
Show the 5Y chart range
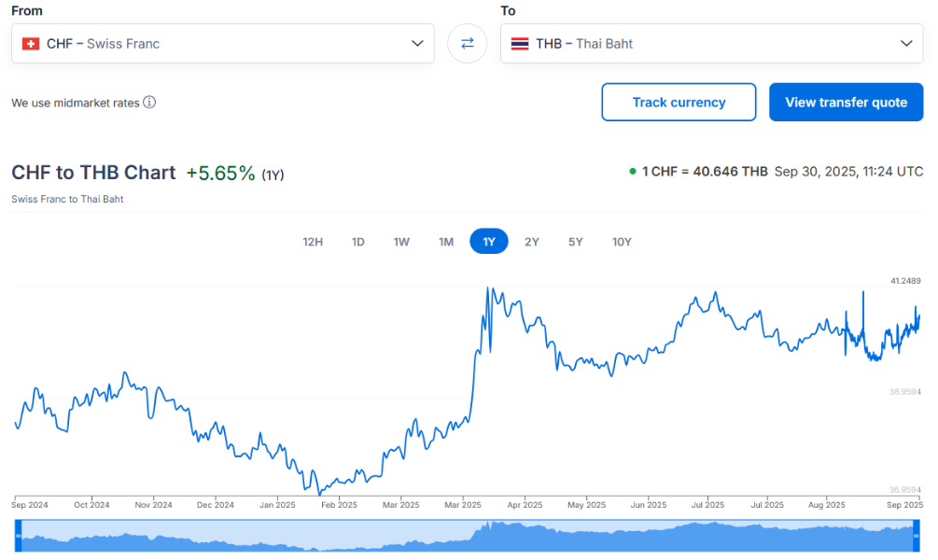point(576,242)
